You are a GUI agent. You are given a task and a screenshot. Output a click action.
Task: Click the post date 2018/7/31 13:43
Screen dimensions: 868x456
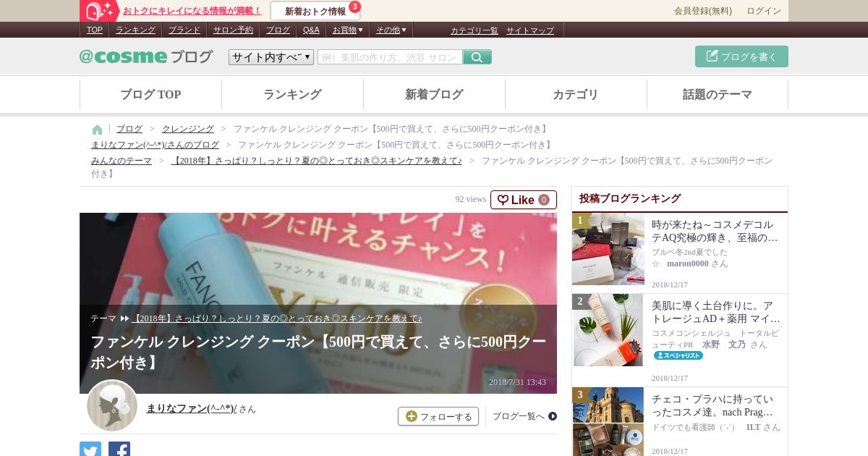point(517,382)
